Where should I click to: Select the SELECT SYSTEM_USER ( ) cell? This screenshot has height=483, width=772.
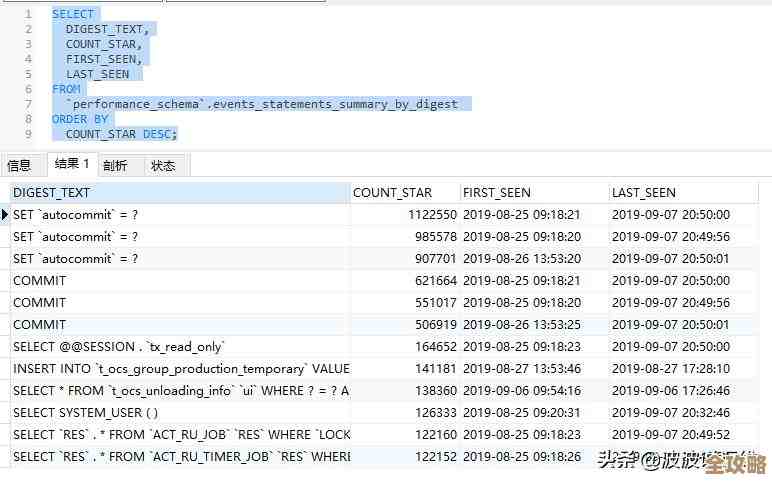pos(85,413)
